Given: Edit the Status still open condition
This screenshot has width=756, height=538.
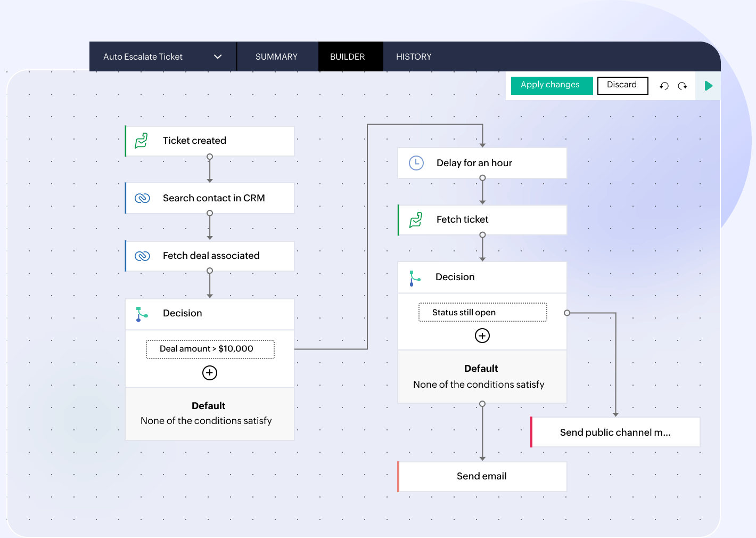Looking at the screenshot, I should [x=482, y=312].
